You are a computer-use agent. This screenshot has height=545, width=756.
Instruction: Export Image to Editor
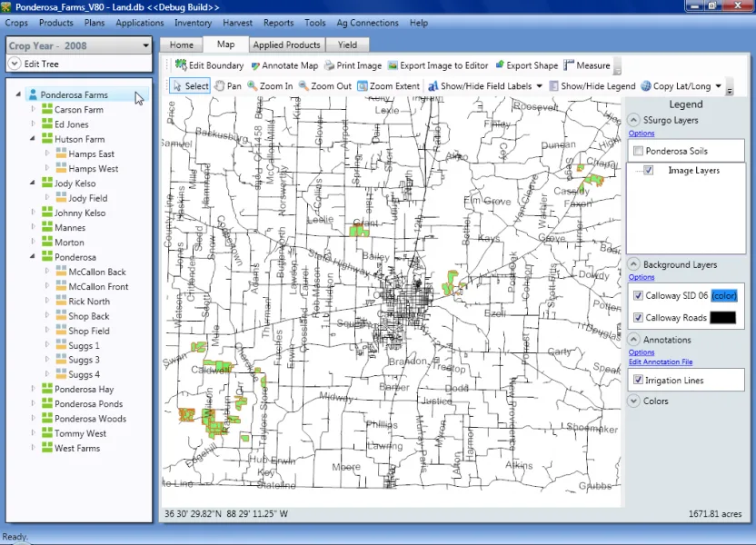[x=438, y=65]
